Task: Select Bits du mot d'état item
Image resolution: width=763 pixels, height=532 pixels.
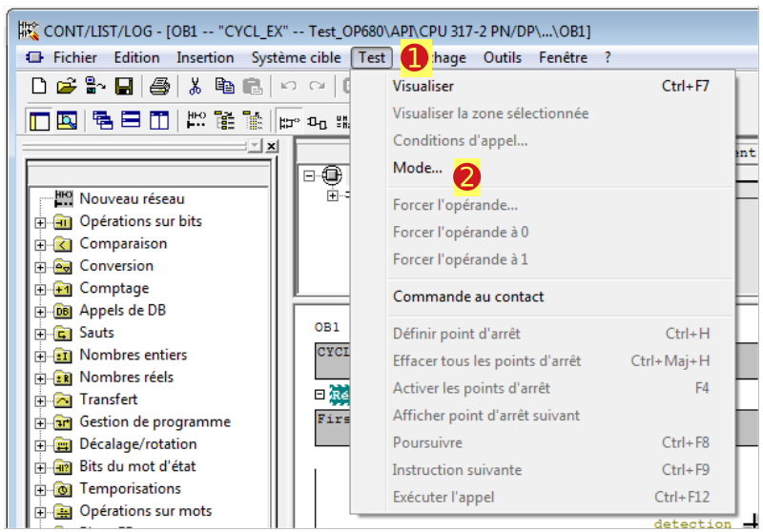Action: (137, 466)
